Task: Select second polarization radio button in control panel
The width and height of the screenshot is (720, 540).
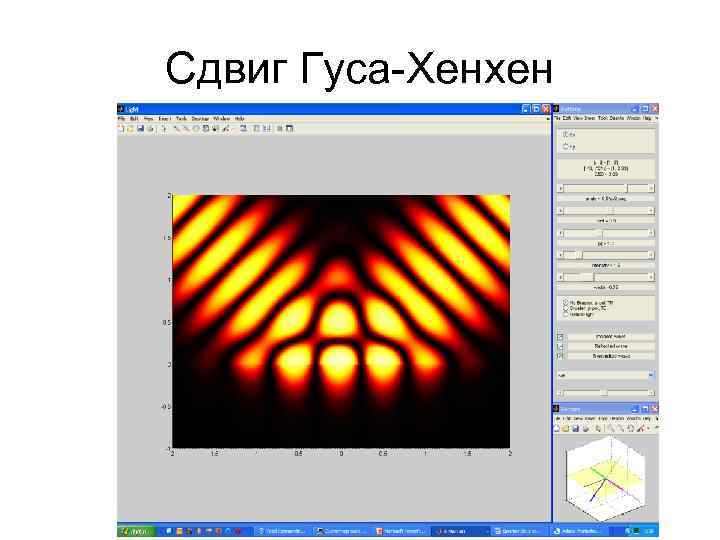Action: (x=565, y=146)
